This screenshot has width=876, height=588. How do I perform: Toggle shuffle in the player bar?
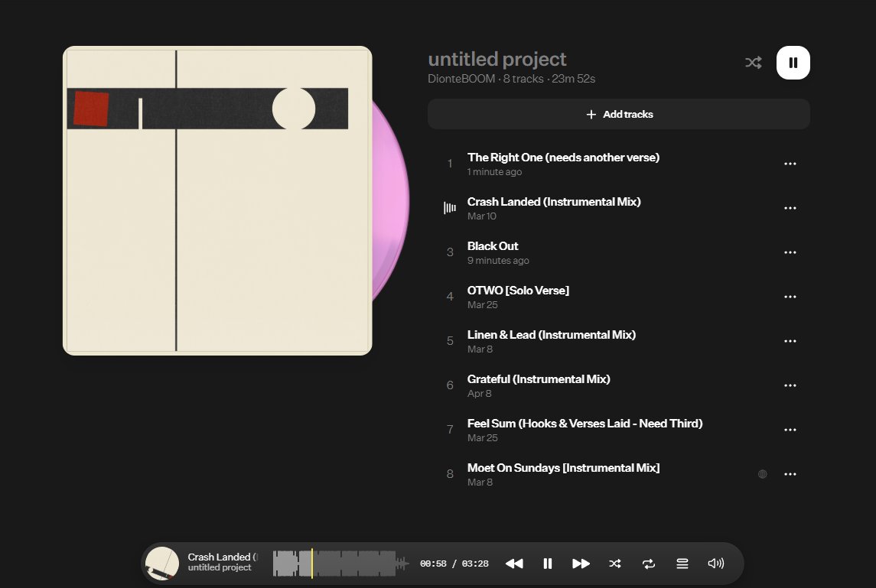coord(614,564)
